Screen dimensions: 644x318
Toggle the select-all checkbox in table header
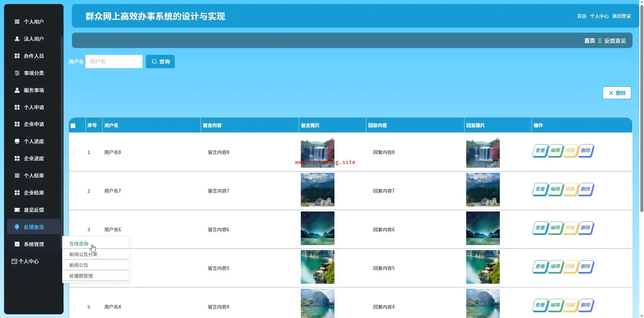tap(73, 126)
